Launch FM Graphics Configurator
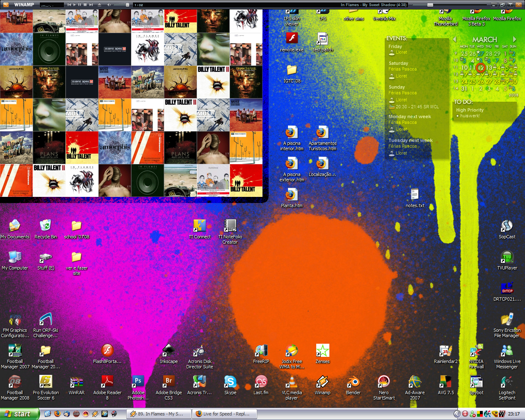 [15, 325]
